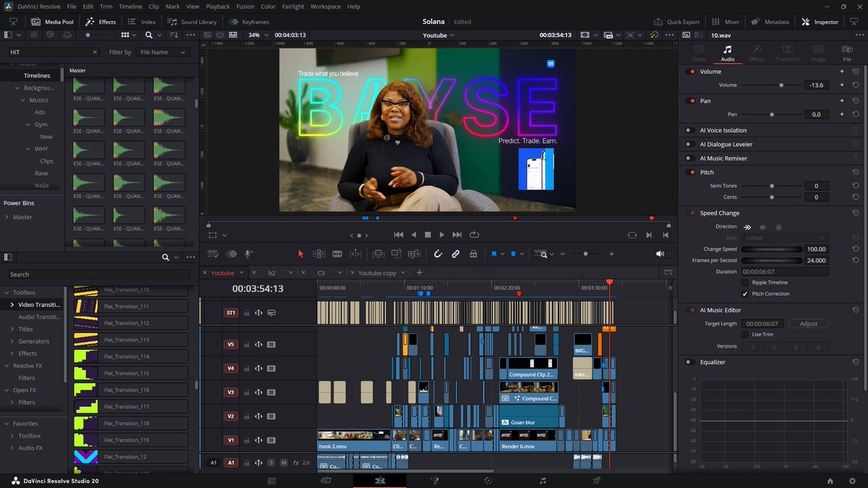
Task: Enable AI Voice Isolation toggle
Action: 689,131
